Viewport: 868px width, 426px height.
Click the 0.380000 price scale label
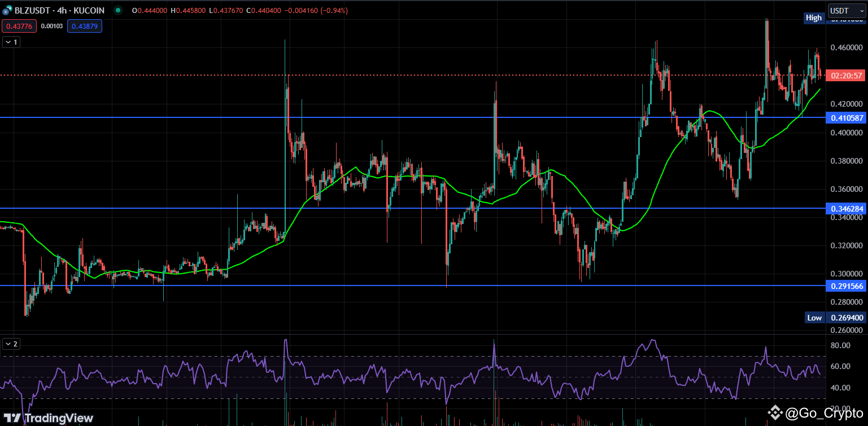coord(845,161)
